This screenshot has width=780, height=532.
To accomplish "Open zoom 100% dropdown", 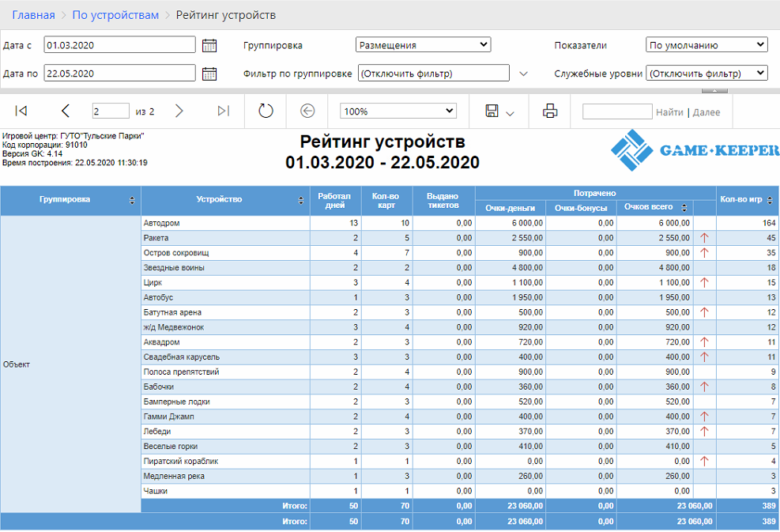I will tap(398, 111).
